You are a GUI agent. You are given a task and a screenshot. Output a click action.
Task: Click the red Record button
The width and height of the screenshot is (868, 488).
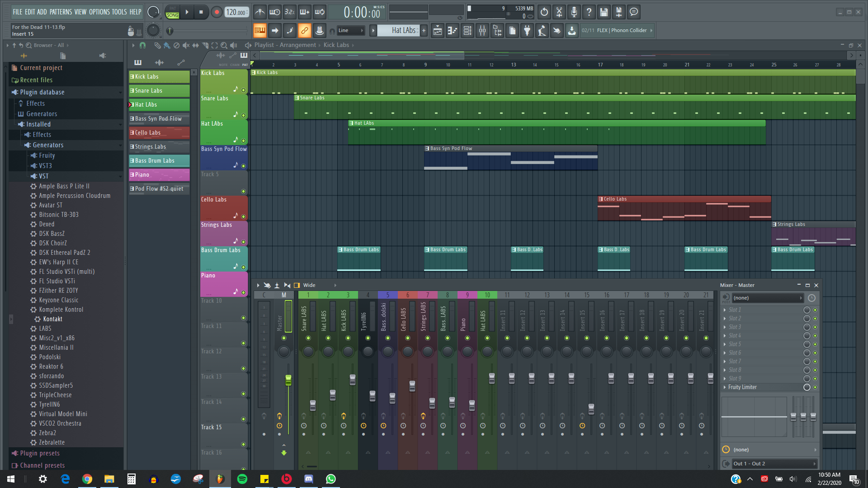coord(217,12)
